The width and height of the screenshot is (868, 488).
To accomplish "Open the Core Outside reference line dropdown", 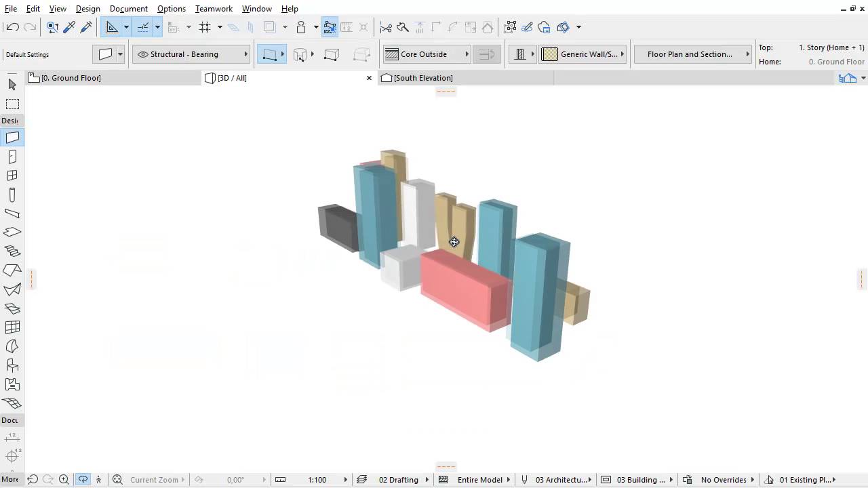I will 427,54.
